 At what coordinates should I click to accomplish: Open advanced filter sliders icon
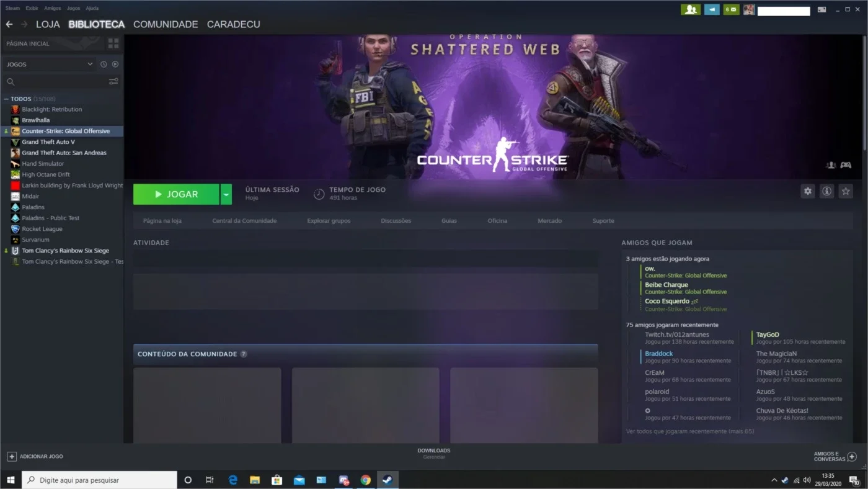click(113, 81)
